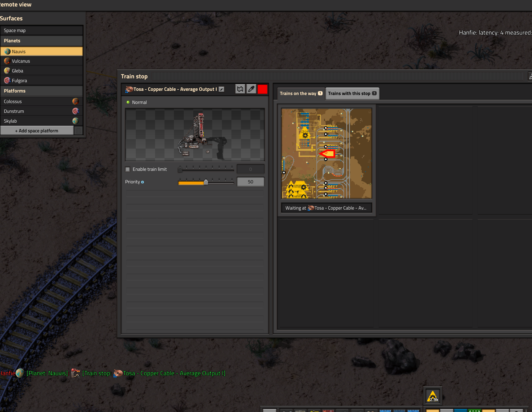532x412 pixels.
Task: Click Dunstrum platform's planet location icon
Action: pos(76,111)
